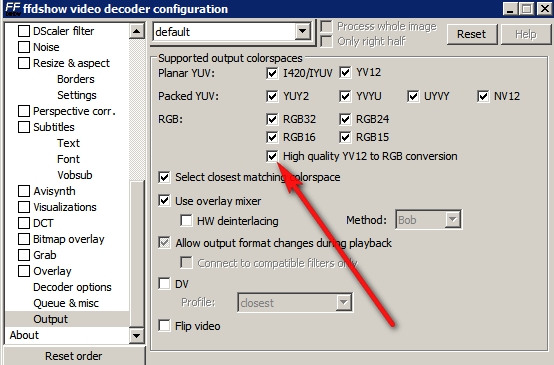Toggle the Grab filter checkbox
Viewport: 554px width, 365px height.
pos(24,255)
